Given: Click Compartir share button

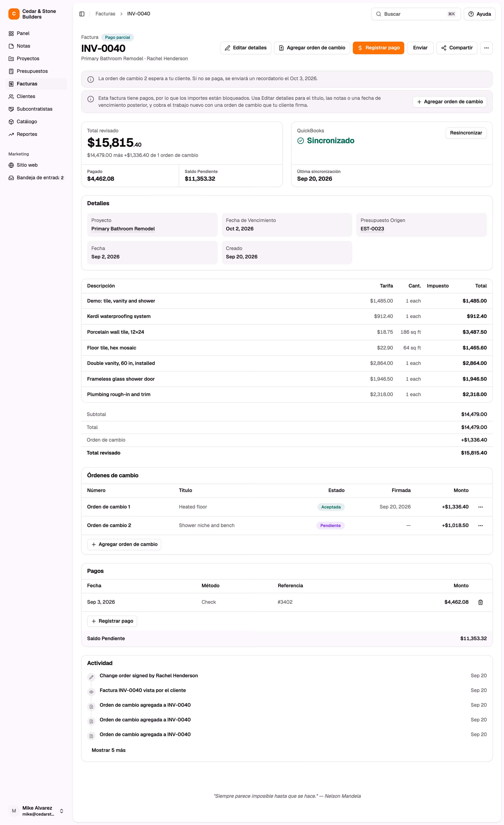Looking at the screenshot, I should [457, 48].
